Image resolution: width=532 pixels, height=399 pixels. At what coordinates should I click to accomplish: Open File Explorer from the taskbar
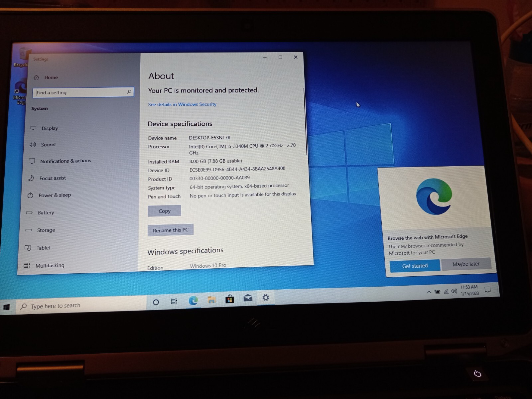point(211,300)
